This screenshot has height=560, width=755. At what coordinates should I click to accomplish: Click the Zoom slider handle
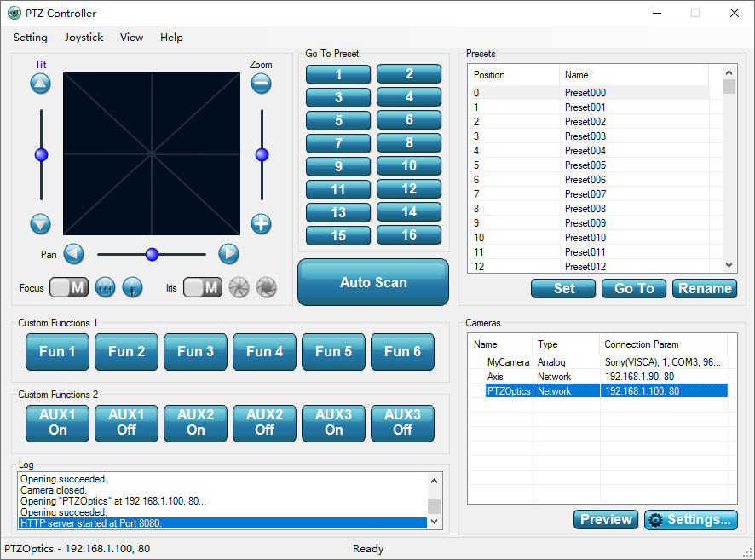262,154
